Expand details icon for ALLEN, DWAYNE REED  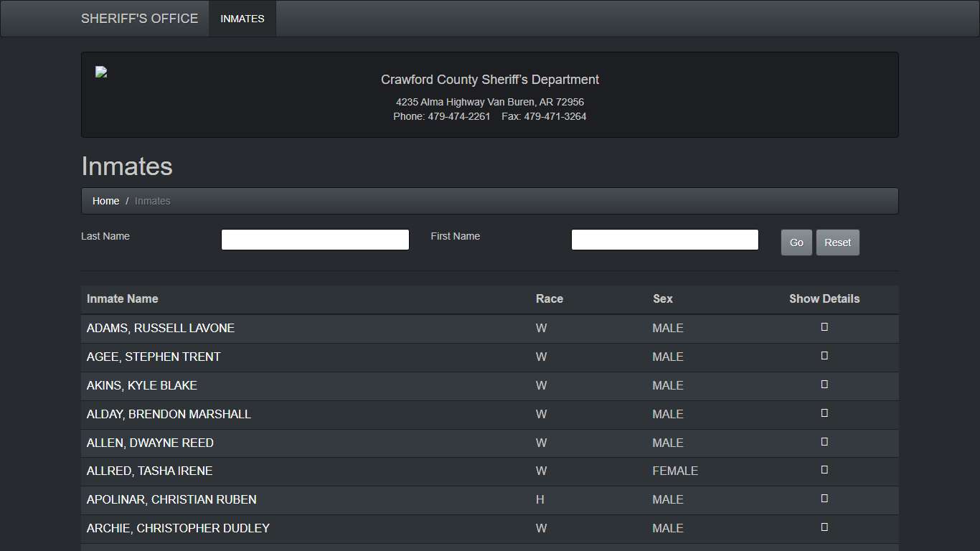(824, 442)
